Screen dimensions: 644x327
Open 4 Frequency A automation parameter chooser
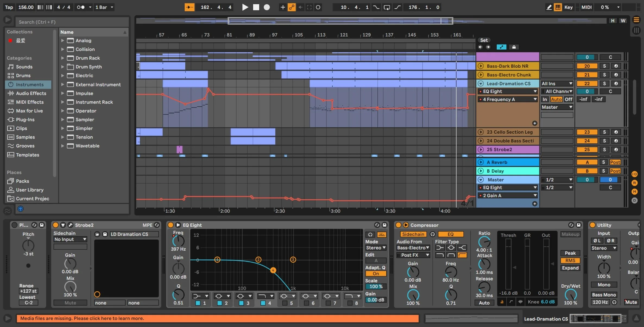[507, 99]
